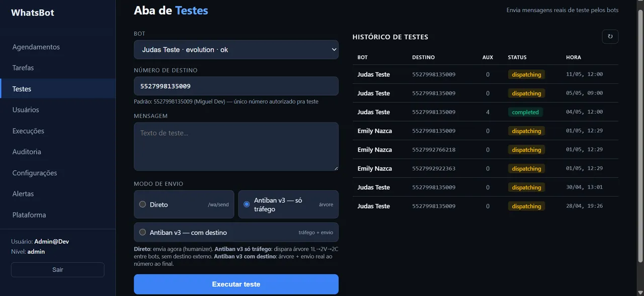Click the Executar teste button

(x=236, y=284)
